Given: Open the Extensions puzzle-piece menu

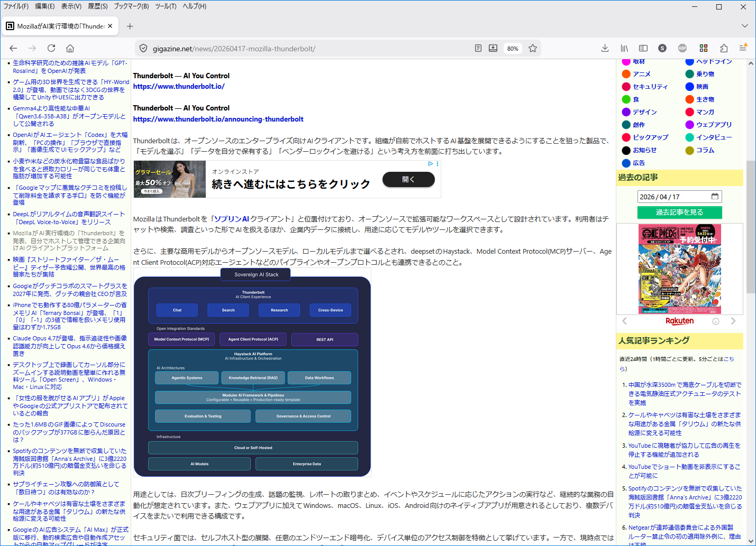Looking at the screenshot, I should click(x=724, y=48).
